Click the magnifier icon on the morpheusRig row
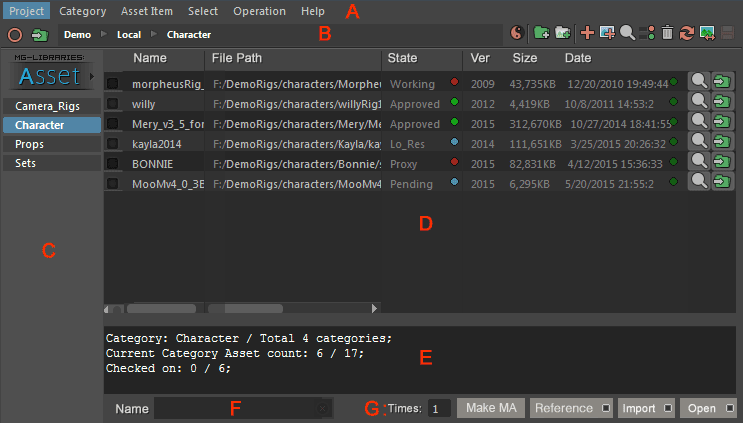 (x=699, y=81)
